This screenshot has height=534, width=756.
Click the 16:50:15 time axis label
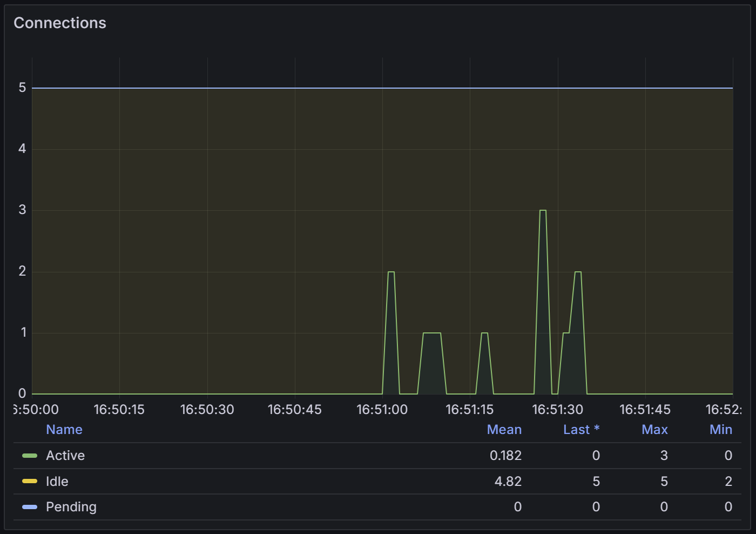click(x=119, y=410)
